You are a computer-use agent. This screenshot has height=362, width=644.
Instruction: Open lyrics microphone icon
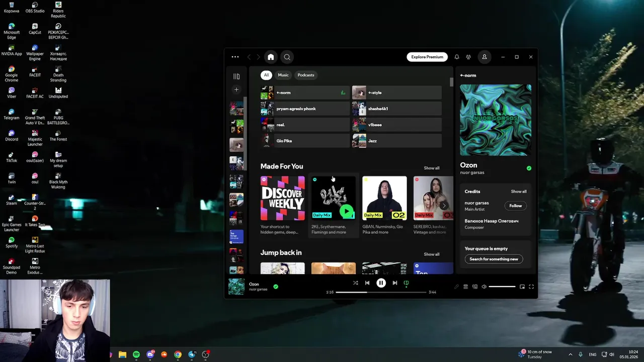(x=456, y=287)
